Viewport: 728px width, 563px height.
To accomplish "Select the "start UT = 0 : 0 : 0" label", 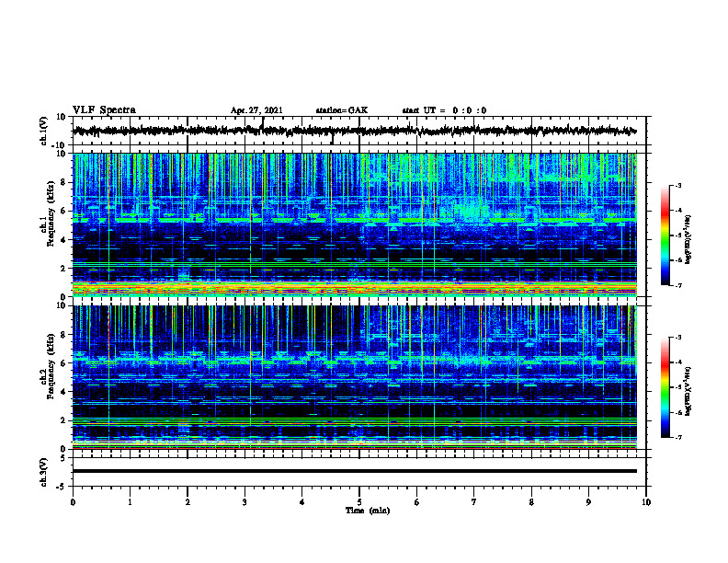I will coord(444,110).
